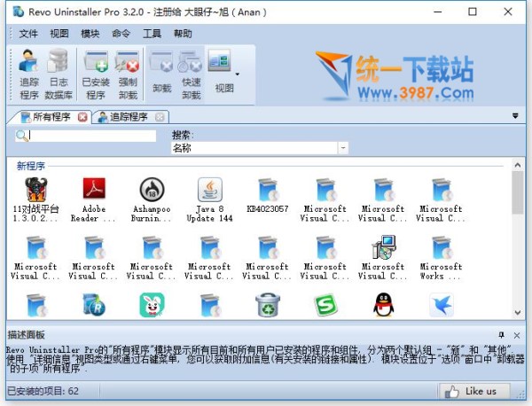532x406 pixels.
Task: Open the 命令 menu
Action: [121, 34]
